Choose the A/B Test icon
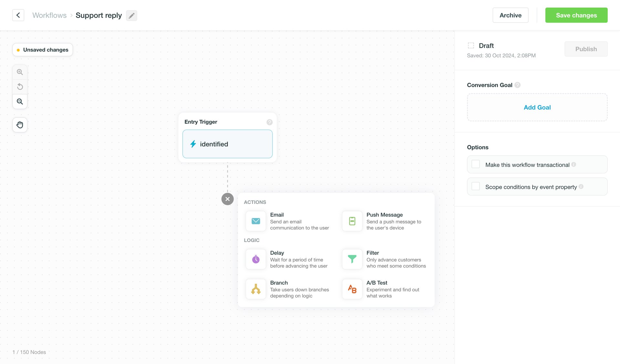This screenshot has height=364, width=620. (352, 289)
